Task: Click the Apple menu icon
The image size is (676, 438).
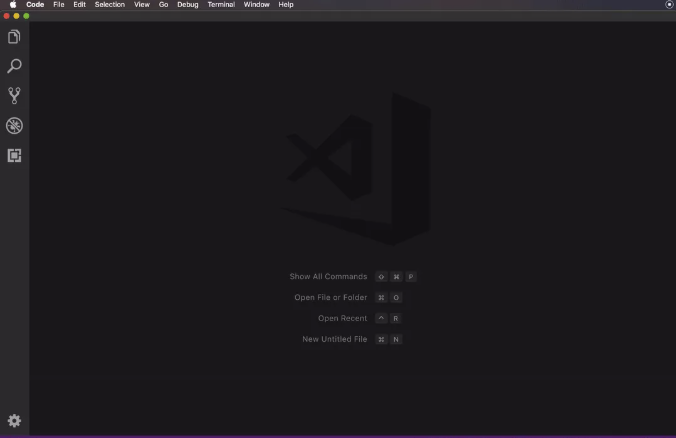Action: click(x=13, y=5)
